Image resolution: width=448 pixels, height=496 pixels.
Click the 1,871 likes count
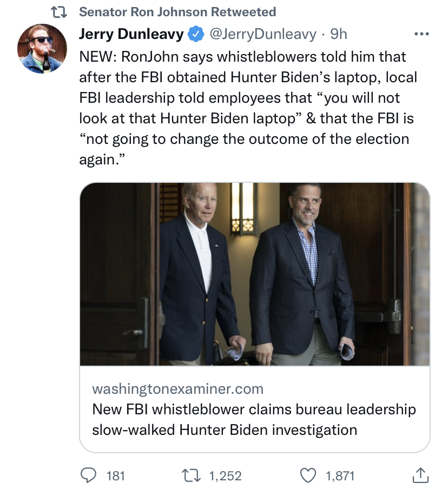point(340,476)
